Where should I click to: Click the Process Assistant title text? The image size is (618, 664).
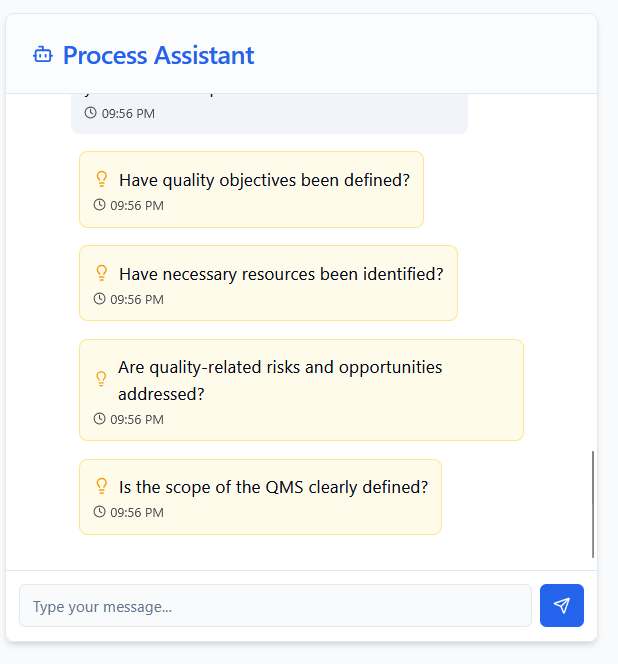pos(158,55)
